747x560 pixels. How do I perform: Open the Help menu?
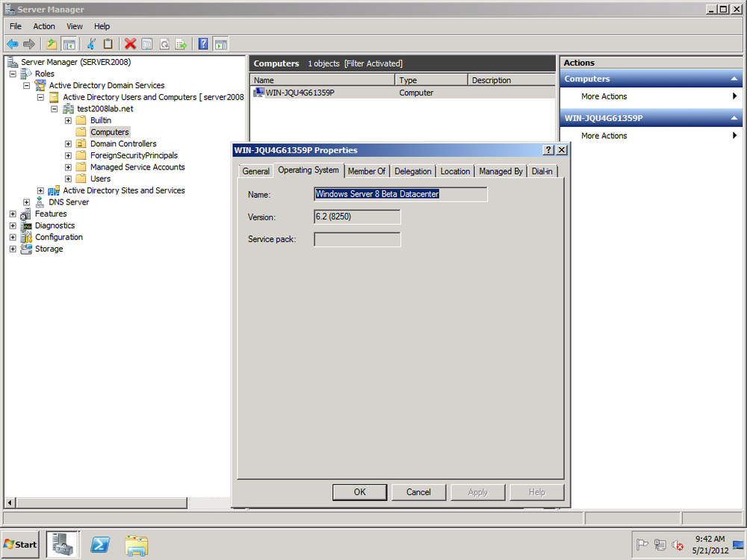pyautogui.click(x=102, y=26)
